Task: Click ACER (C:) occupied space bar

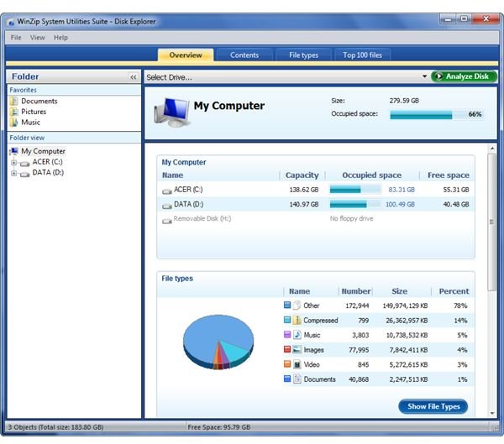Action: click(355, 190)
